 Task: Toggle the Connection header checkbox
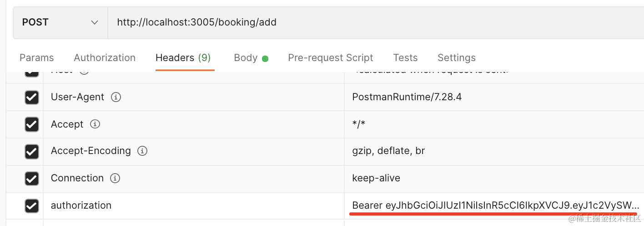[31, 178]
